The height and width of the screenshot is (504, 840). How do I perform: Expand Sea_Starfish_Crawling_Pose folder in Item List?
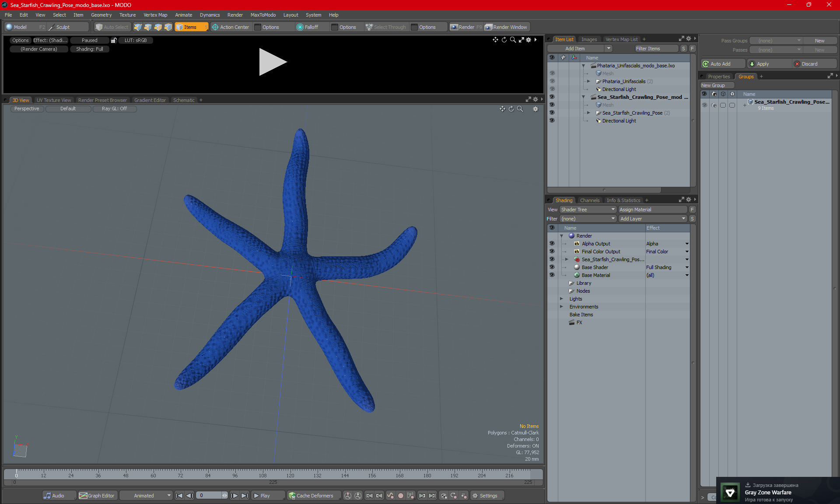click(x=588, y=113)
